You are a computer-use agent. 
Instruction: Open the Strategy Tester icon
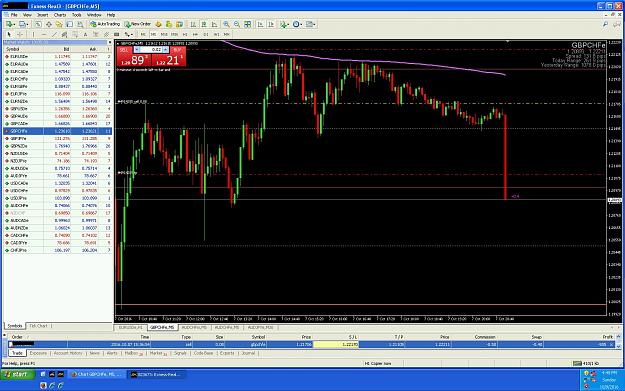80,24
